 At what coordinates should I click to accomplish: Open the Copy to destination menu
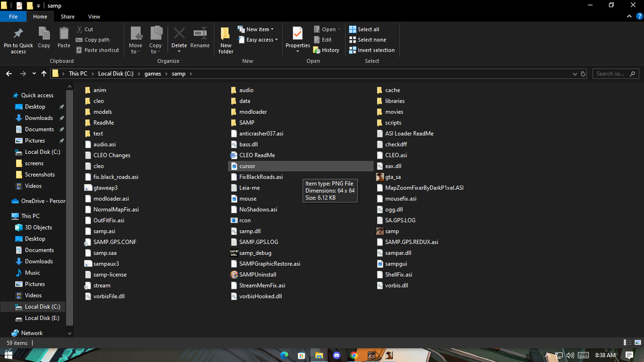tap(155, 40)
